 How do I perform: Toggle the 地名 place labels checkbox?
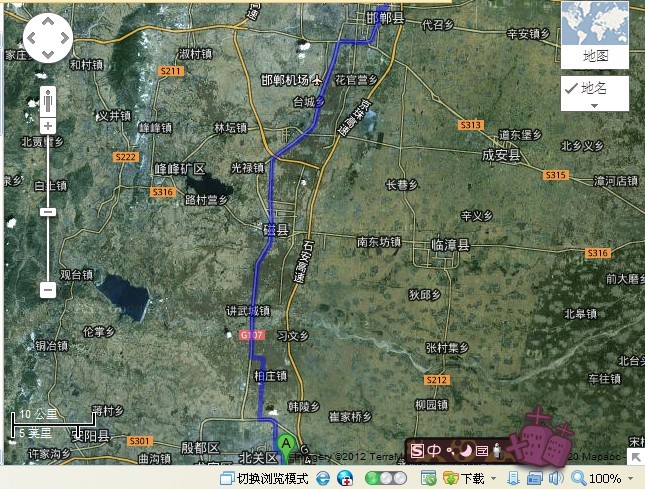(571, 88)
